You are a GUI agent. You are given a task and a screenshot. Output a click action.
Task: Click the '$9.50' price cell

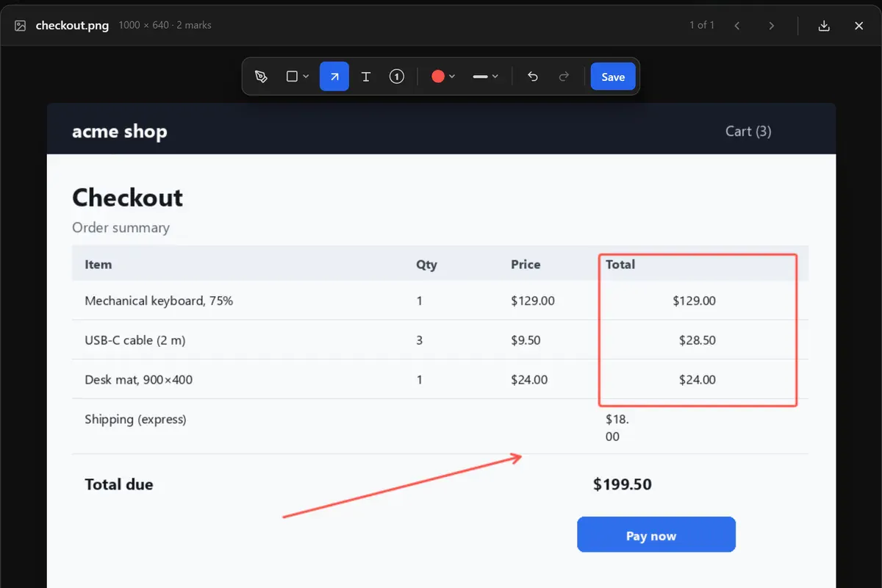[x=526, y=340]
